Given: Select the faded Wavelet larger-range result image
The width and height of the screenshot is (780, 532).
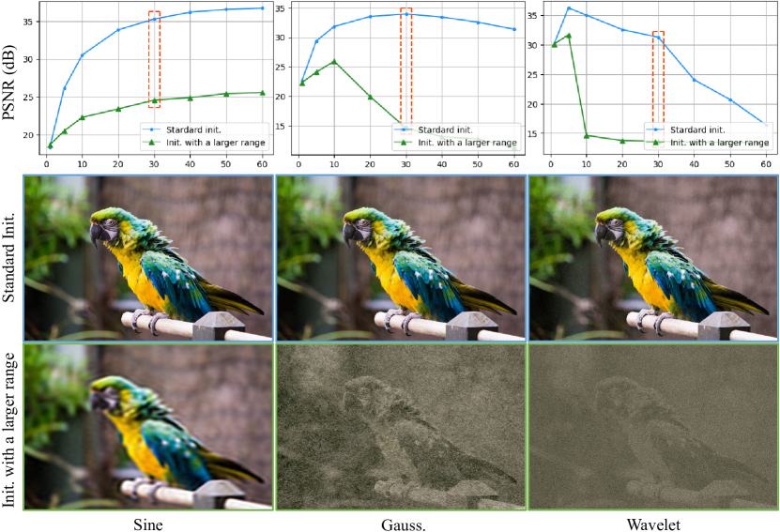Looking at the screenshot, I should [653, 427].
